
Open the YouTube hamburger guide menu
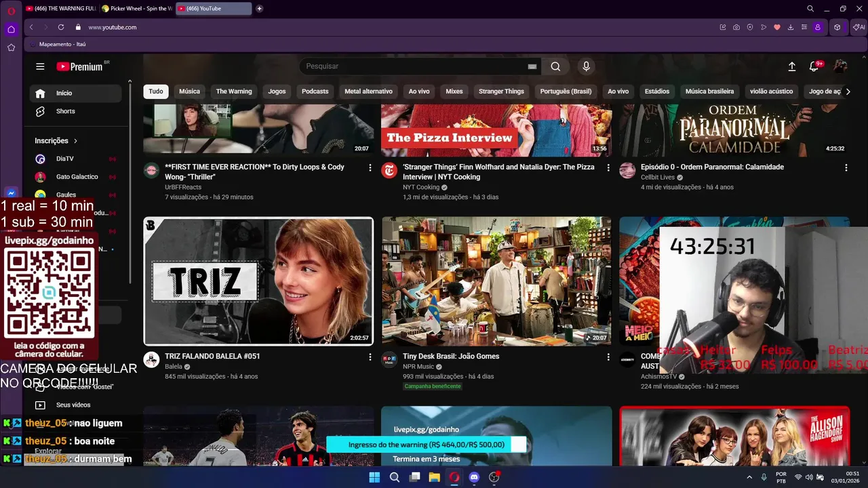[40, 66]
